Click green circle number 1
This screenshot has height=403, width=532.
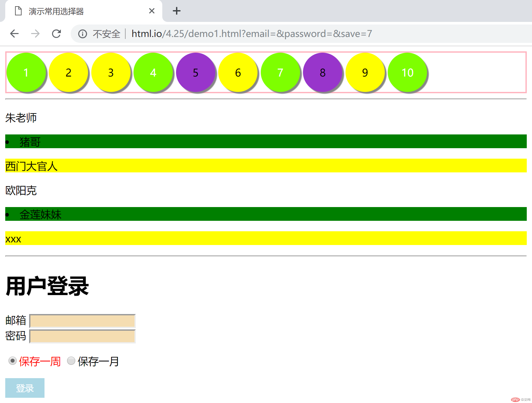coord(26,72)
